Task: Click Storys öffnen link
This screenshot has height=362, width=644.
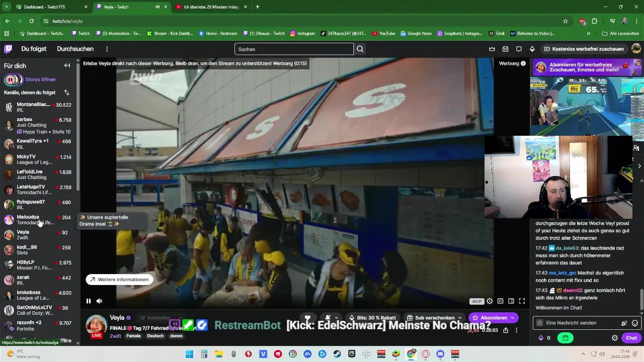Action: [40, 79]
